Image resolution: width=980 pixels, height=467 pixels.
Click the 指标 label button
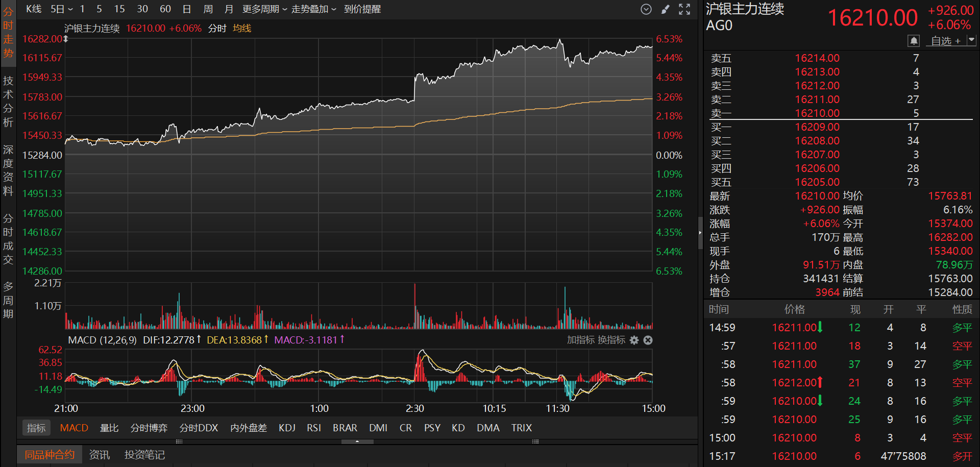coord(36,428)
